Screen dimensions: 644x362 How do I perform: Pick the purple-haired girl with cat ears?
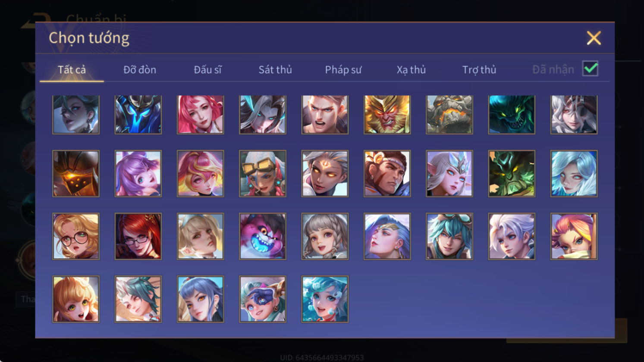[138, 173]
